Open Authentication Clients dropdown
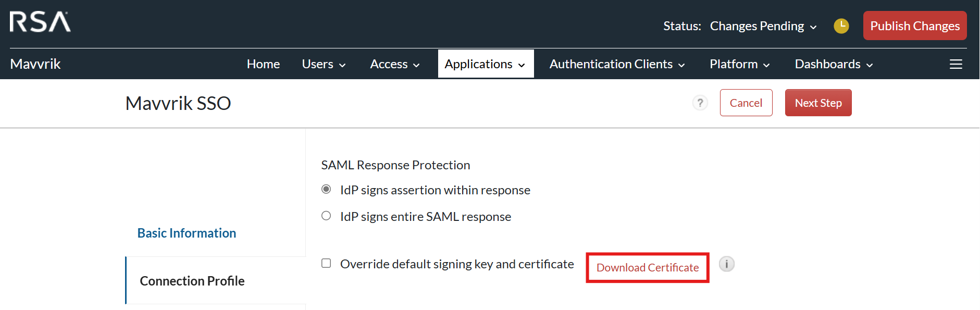Screen dimensions: 980x310 coord(617,64)
